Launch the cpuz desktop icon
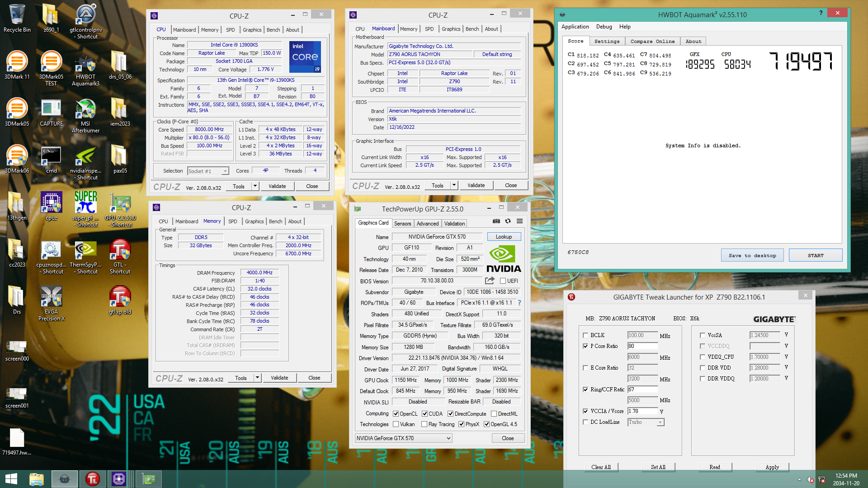868x488 pixels. 51,206
